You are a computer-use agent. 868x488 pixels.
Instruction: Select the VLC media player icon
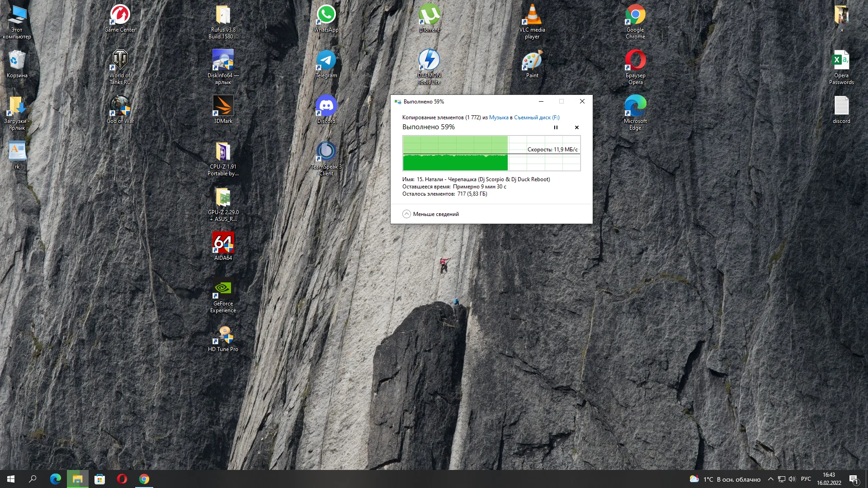coord(532,18)
